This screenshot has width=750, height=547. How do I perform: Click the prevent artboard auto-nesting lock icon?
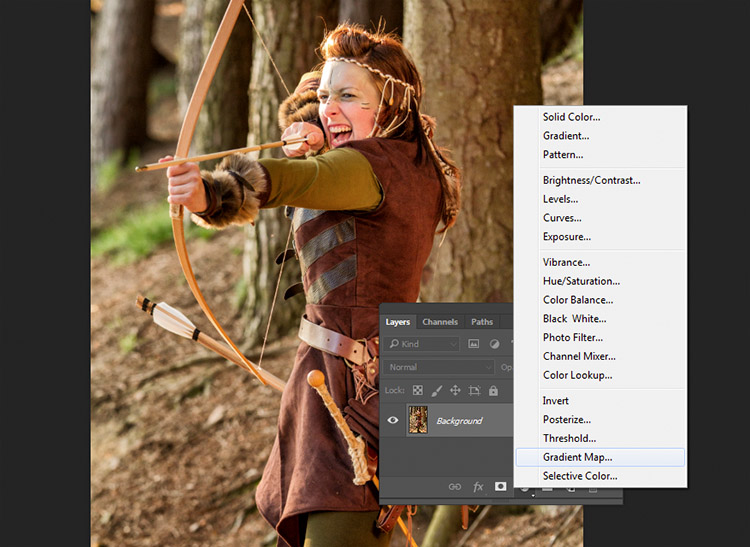coord(474,391)
